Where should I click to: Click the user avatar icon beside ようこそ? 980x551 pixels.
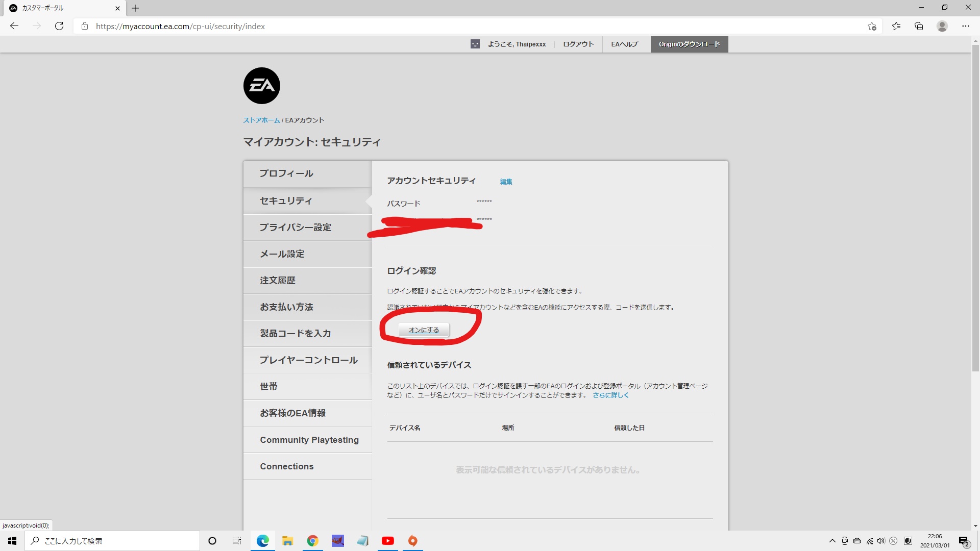pyautogui.click(x=475, y=44)
